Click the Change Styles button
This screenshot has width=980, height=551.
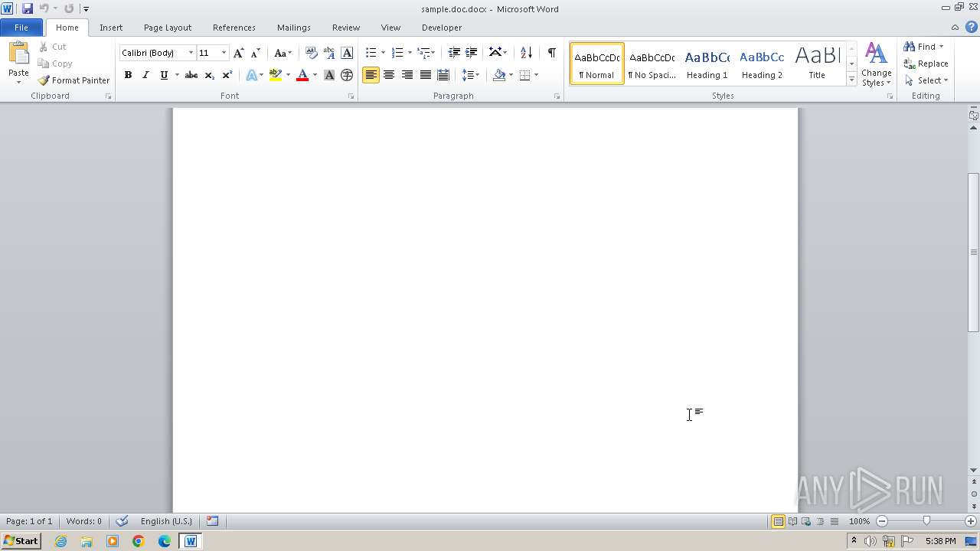click(x=877, y=65)
